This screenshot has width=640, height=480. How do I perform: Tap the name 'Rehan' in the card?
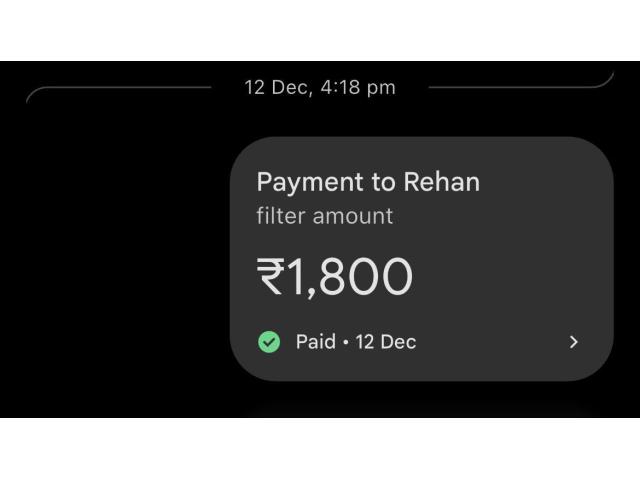[x=441, y=182]
